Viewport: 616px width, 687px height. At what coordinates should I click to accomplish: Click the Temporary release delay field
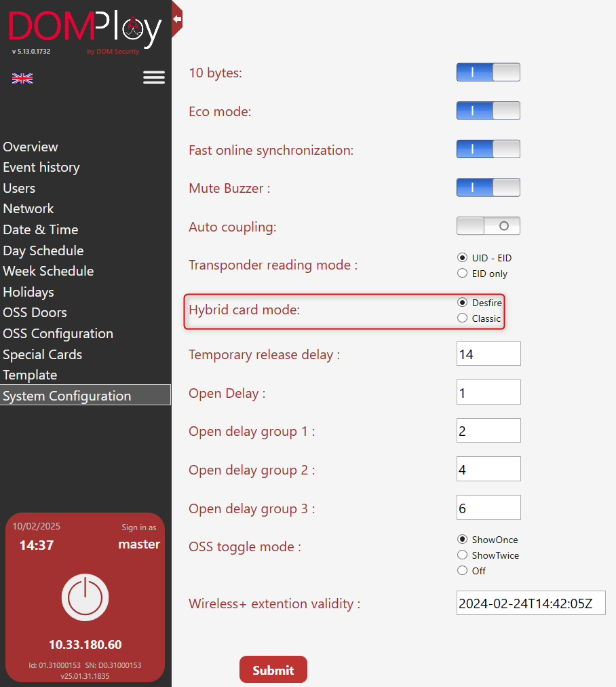point(488,354)
